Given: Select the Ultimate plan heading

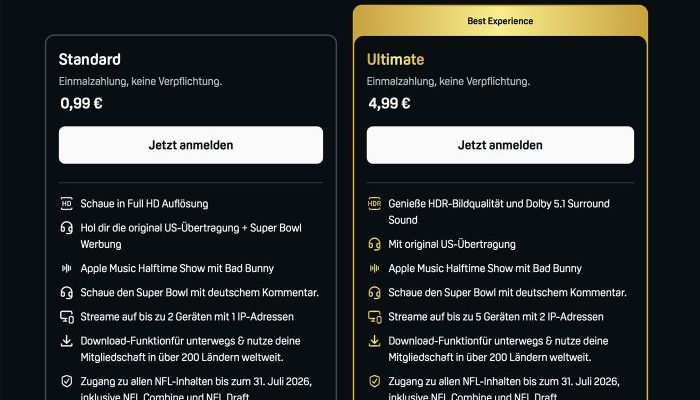Looking at the screenshot, I should (x=395, y=60).
